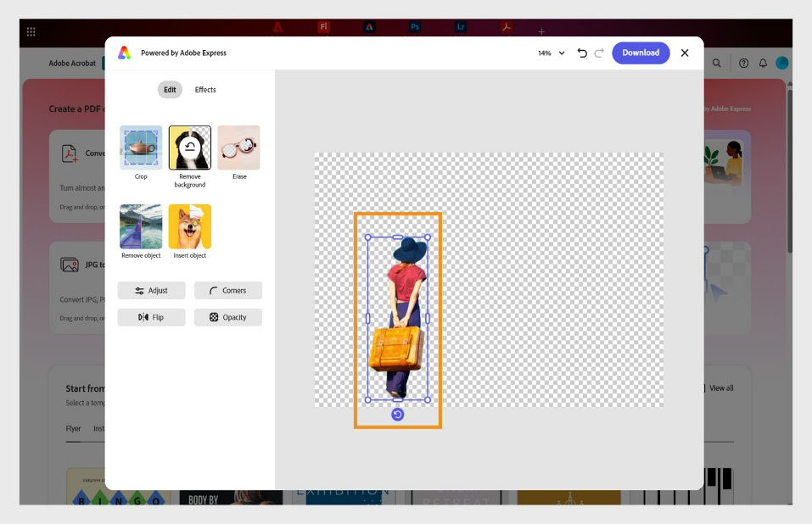This screenshot has width=812, height=524.
Task: Open the search icon in Acrobat header
Action: click(717, 63)
